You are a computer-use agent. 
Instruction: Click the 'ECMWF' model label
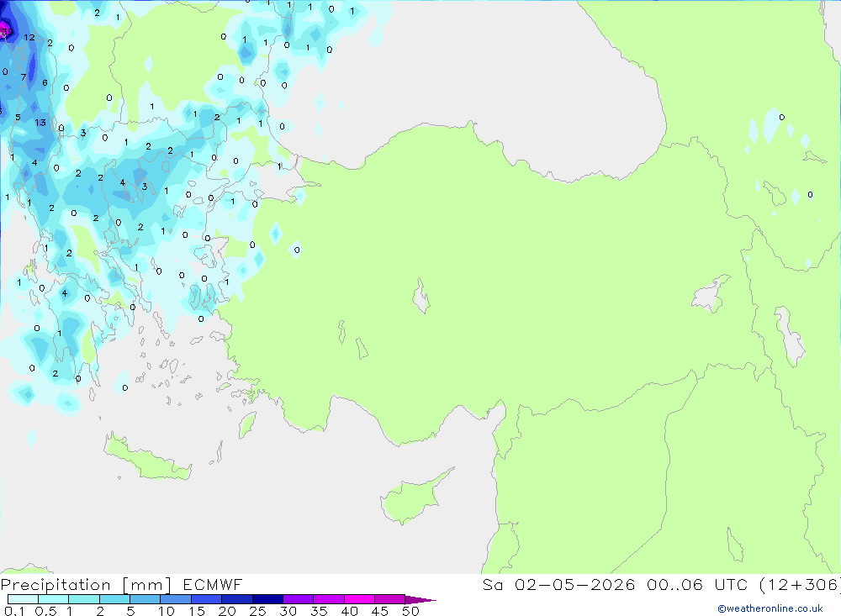(213, 585)
